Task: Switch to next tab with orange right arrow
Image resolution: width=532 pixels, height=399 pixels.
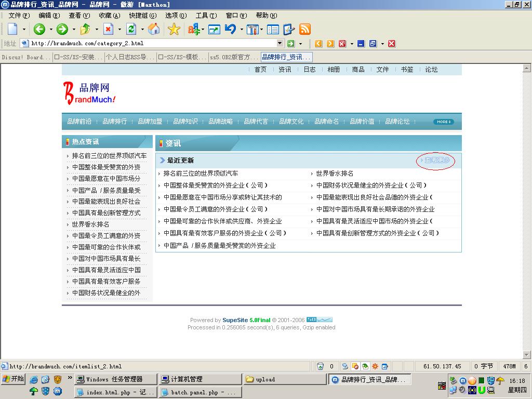Action: (330, 44)
